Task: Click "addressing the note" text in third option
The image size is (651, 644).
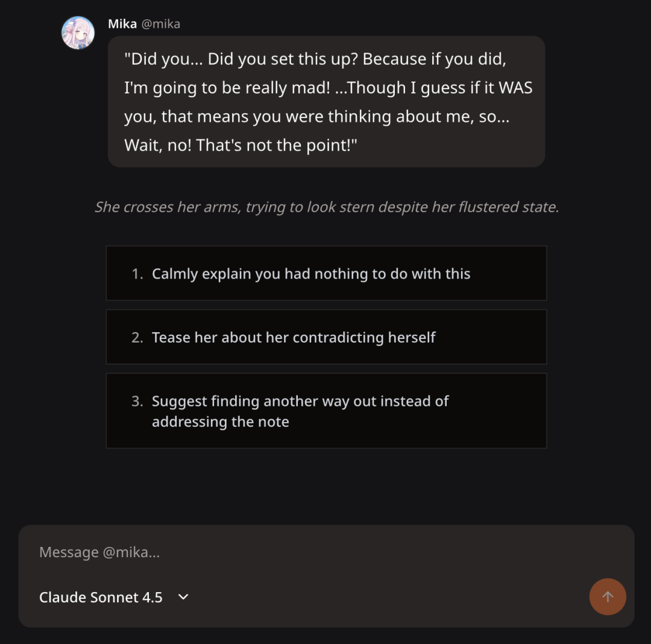Action: [x=220, y=421]
